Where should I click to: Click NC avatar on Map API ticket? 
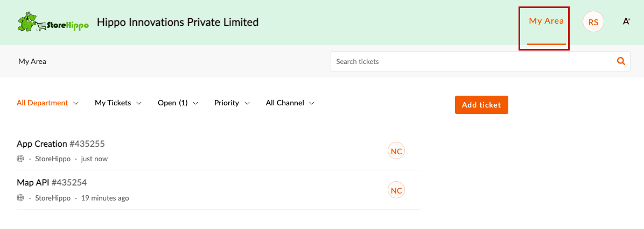(x=396, y=190)
